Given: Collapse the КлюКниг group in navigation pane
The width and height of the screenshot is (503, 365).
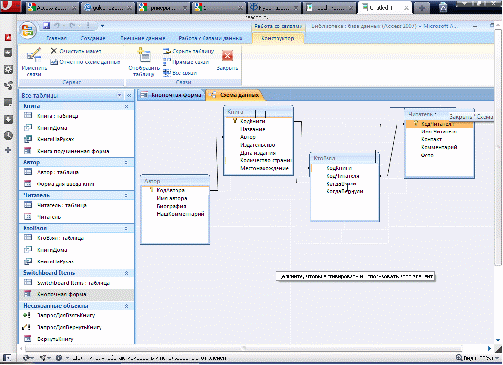Looking at the screenshot, I should tap(126, 228).
